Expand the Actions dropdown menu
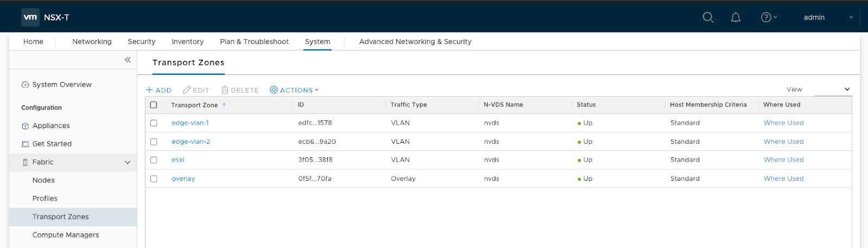The width and height of the screenshot is (868, 248). click(295, 90)
